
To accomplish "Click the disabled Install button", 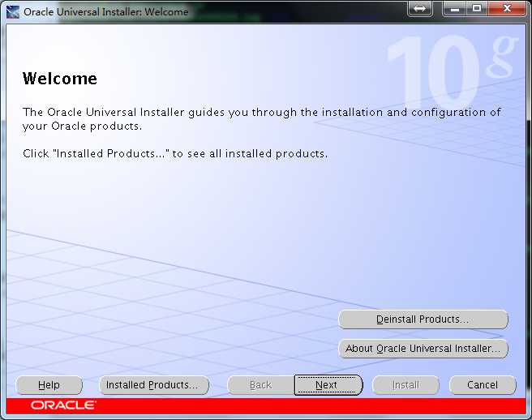I will coord(405,385).
